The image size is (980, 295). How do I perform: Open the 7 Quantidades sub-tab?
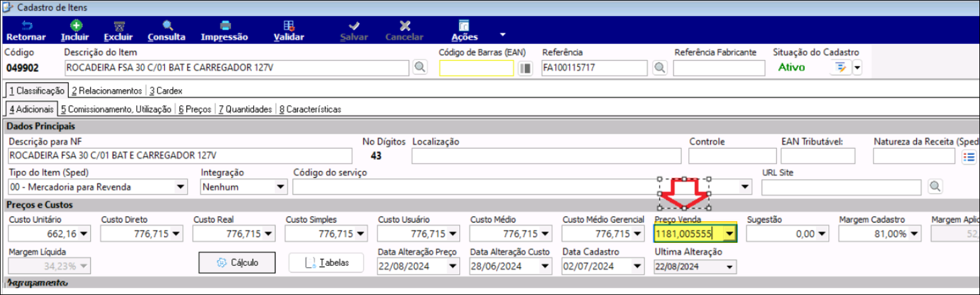pyautogui.click(x=245, y=109)
